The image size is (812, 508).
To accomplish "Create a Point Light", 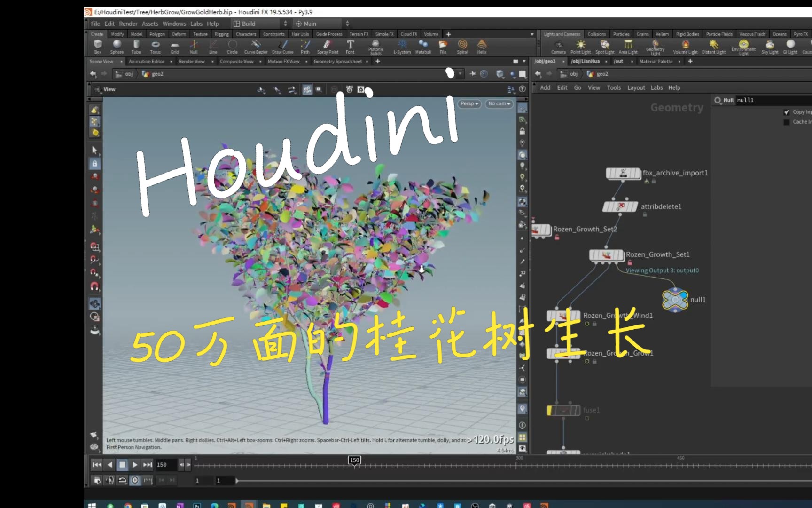I will 581,47.
